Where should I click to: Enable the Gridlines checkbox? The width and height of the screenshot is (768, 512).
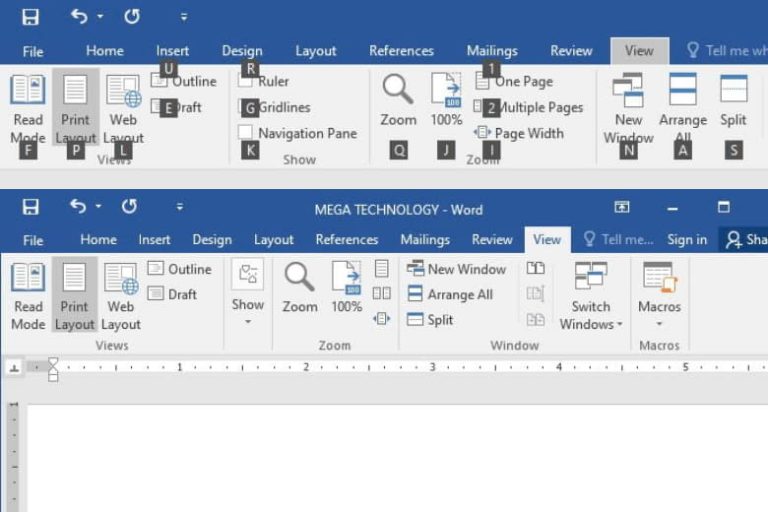[246, 108]
